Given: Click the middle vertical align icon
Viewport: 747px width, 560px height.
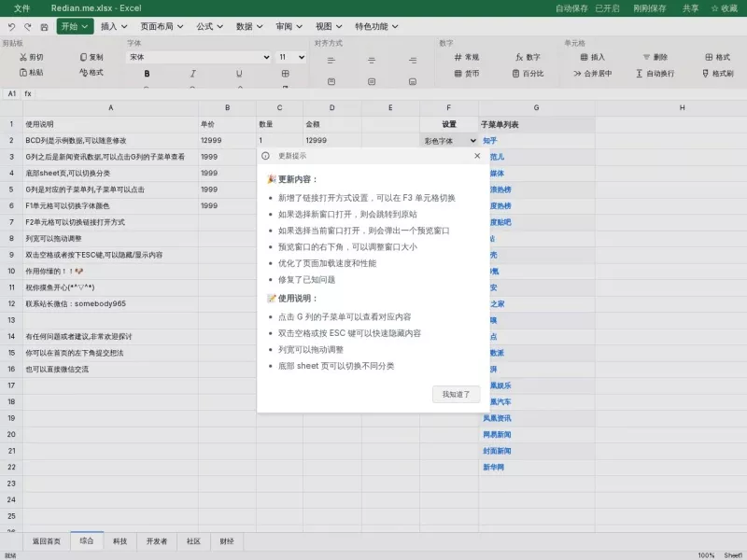Looking at the screenshot, I should (372, 82).
